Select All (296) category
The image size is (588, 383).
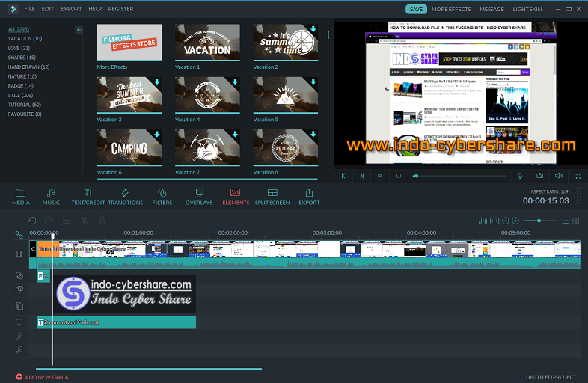(19, 29)
